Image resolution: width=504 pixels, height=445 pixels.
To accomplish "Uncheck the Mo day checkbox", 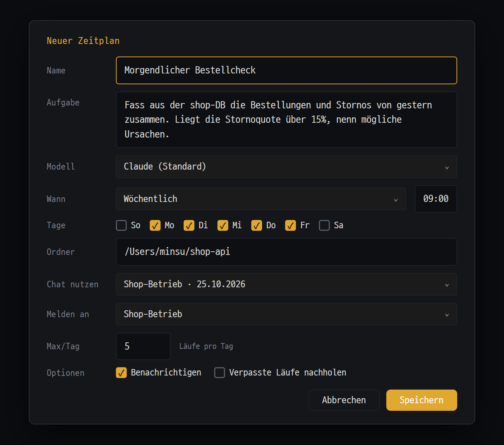I will (x=155, y=225).
